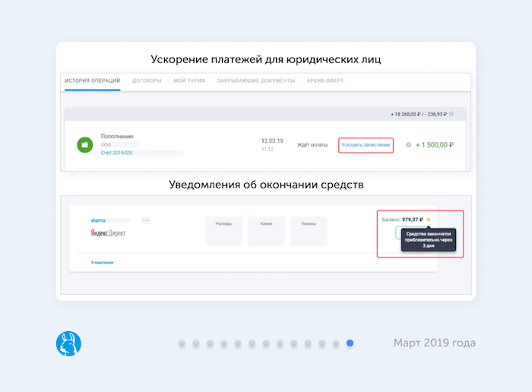Select the Клики metric card
532x392 pixels.
266,231
